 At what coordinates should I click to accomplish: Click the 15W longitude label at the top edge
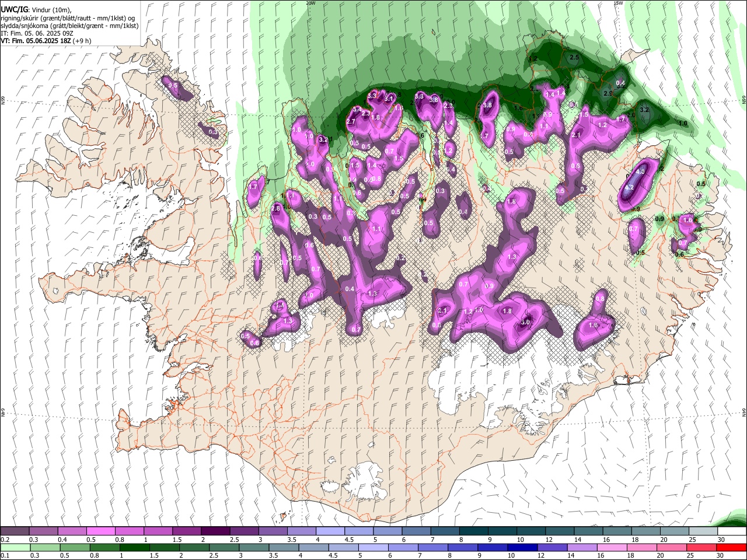tap(619, 3)
